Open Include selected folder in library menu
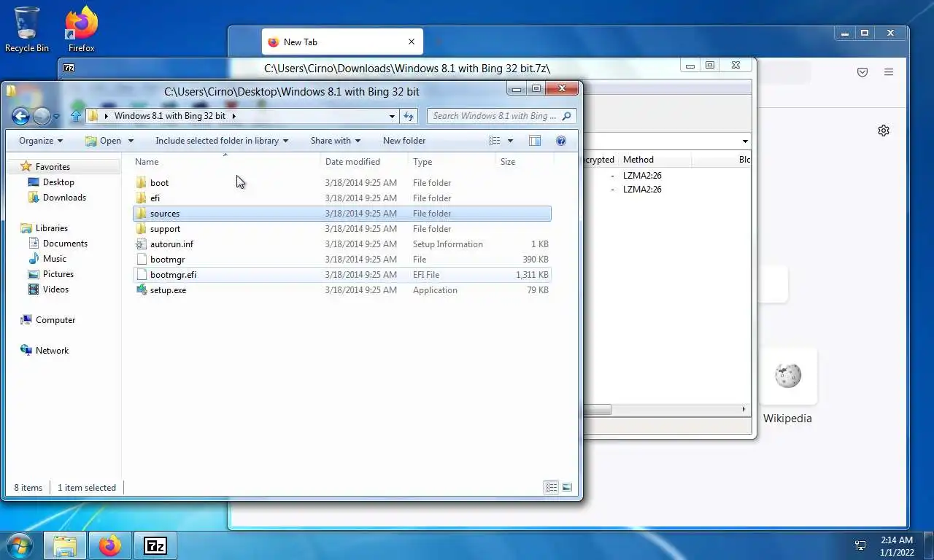The image size is (934, 560). tap(222, 141)
